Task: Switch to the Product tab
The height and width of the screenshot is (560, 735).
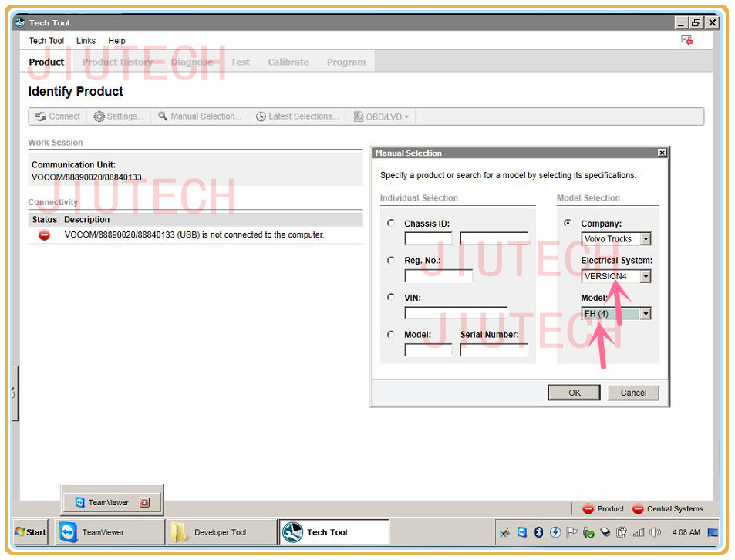Action: point(46,62)
